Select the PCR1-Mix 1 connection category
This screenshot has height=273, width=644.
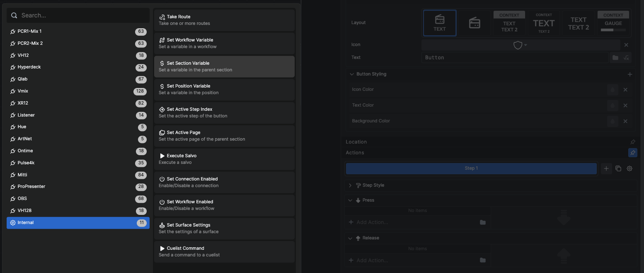click(x=78, y=32)
